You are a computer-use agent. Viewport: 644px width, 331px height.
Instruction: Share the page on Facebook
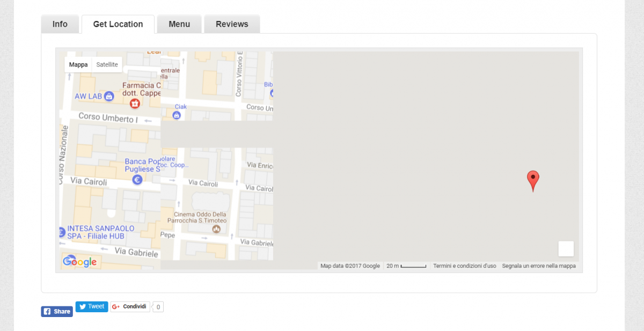(x=57, y=312)
